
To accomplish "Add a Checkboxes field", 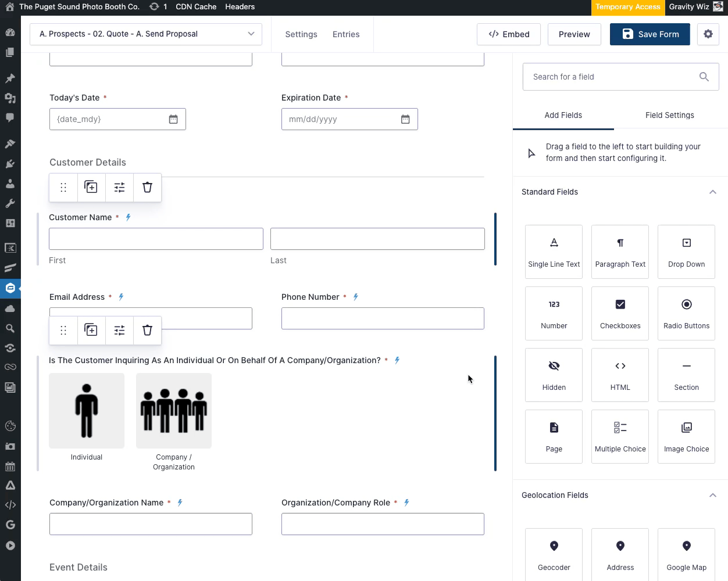I will coord(620,313).
